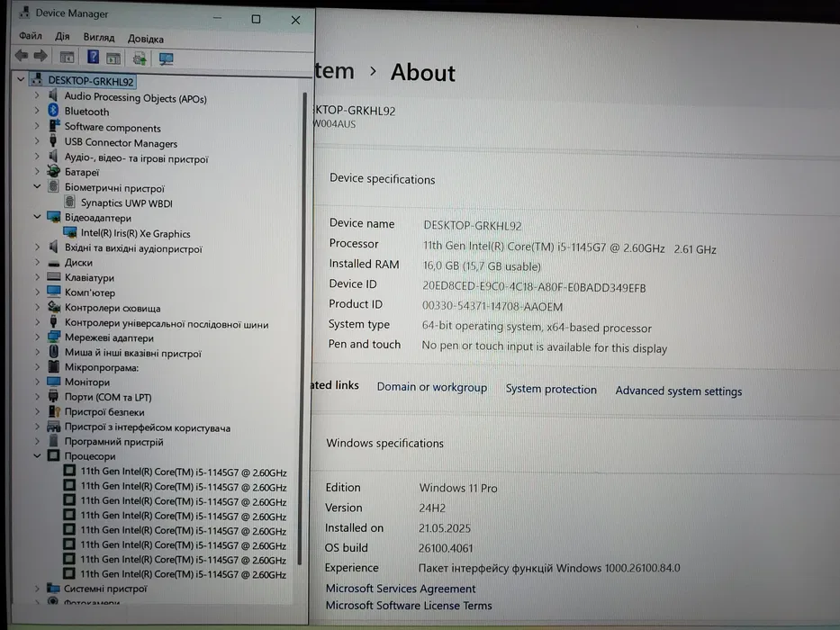Select the Монітори monitor icon
Screen dimensions: 840x630
point(54,382)
